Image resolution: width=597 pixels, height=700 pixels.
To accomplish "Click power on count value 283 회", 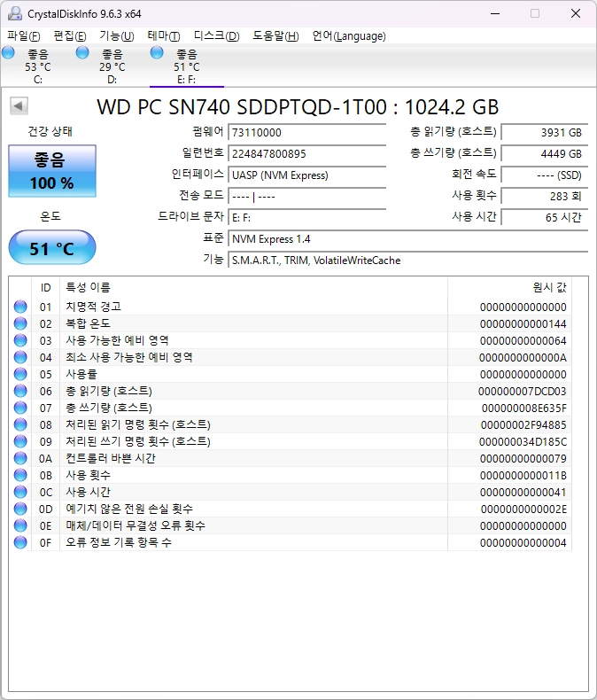I will [545, 197].
